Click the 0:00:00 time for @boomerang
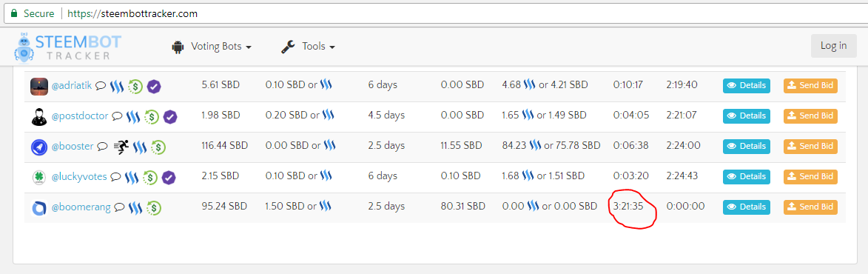 point(685,207)
